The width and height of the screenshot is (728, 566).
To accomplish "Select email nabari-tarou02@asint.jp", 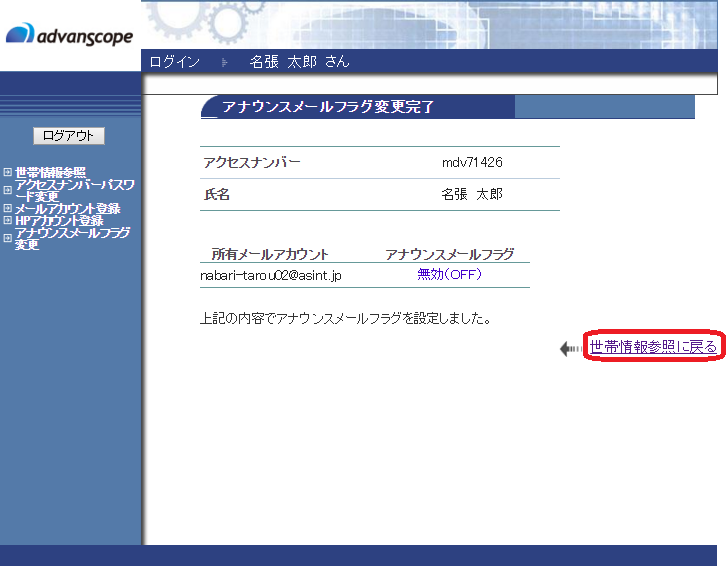I will point(271,275).
